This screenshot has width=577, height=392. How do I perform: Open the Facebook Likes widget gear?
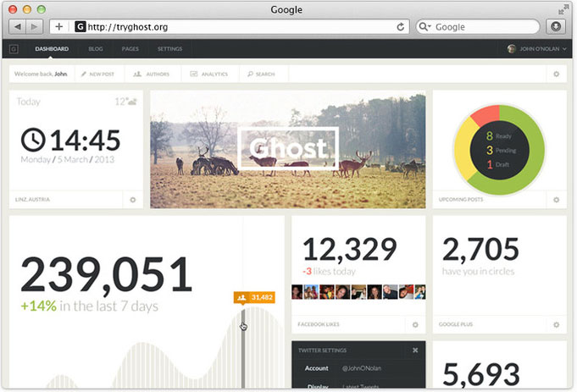(x=415, y=325)
